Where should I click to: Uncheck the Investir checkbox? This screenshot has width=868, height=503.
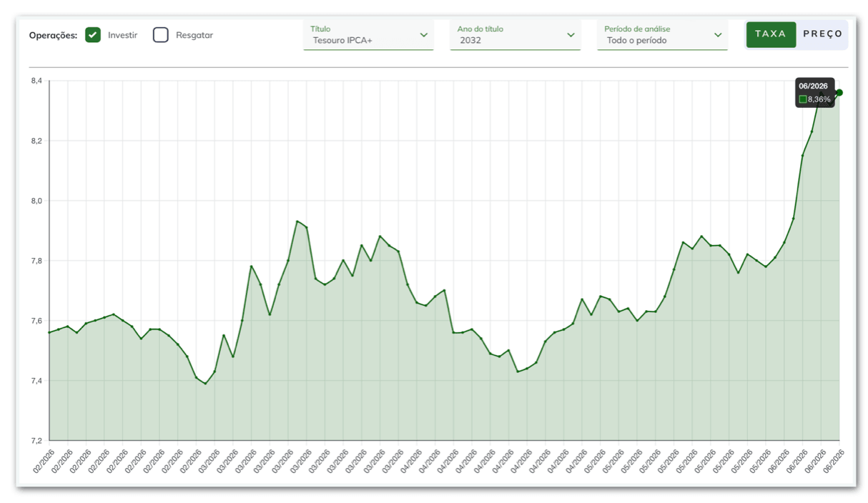pos(93,35)
